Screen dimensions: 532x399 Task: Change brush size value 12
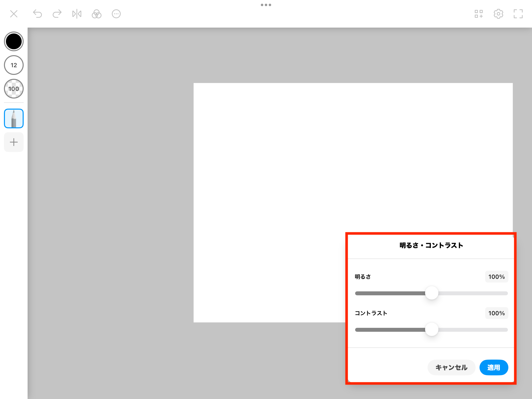point(14,65)
